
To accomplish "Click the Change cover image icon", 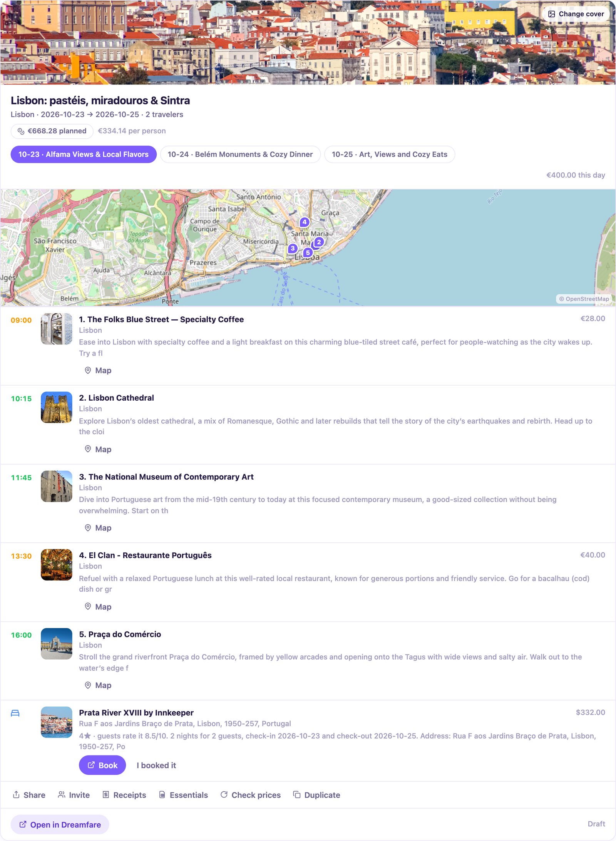I will (551, 14).
